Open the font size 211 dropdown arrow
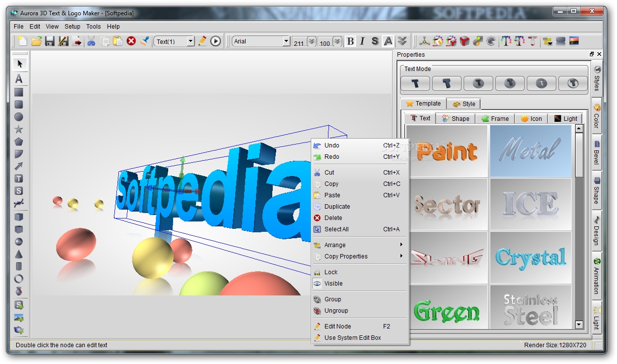617x364 pixels. pyautogui.click(x=311, y=42)
